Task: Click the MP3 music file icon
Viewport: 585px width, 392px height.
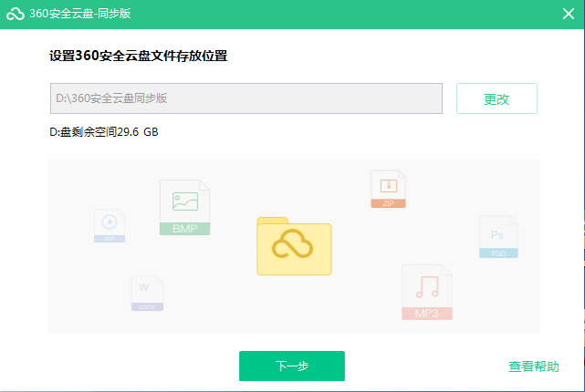Action: (x=427, y=293)
